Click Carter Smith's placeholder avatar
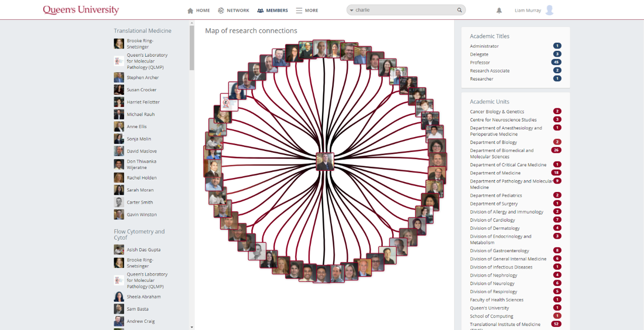The image size is (644, 330). pos(119,202)
